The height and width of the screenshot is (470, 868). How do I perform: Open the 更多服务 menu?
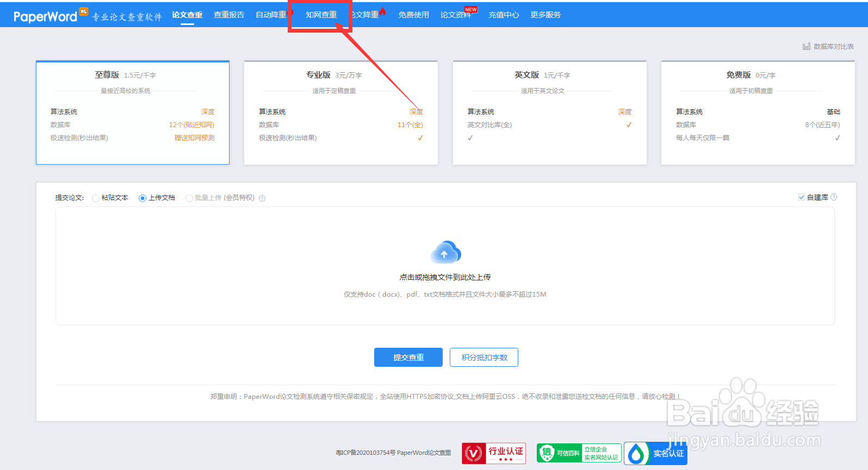click(x=545, y=15)
